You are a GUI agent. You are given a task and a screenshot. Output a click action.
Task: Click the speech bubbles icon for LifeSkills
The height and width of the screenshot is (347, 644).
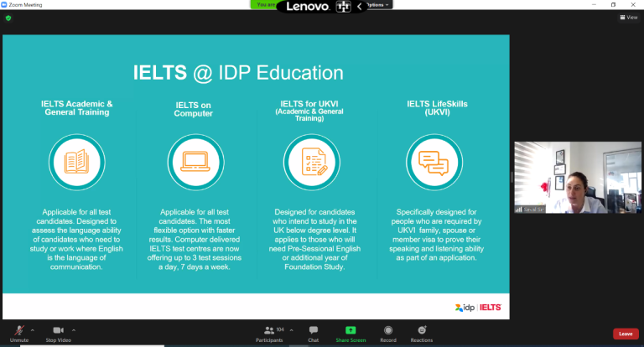tap(434, 163)
